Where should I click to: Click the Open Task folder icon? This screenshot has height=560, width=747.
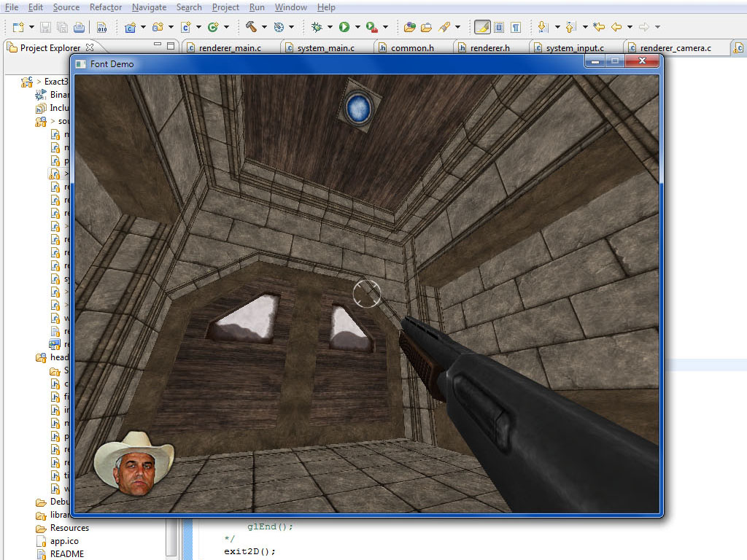coord(426,27)
